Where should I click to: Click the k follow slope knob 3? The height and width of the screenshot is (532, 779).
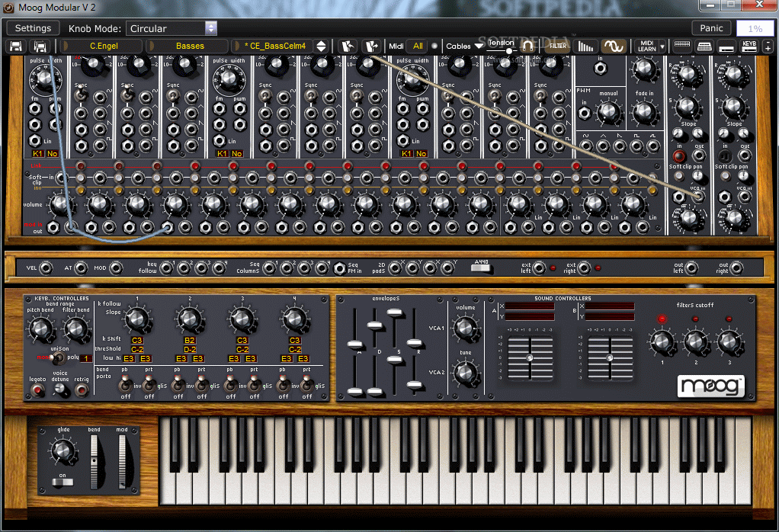tap(242, 319)
